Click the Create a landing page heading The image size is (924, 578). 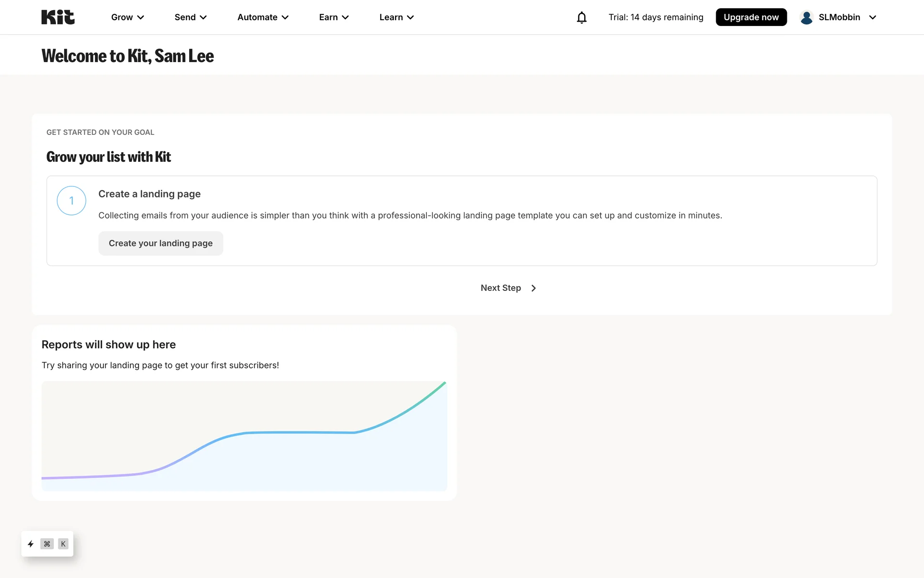(149, 194)
